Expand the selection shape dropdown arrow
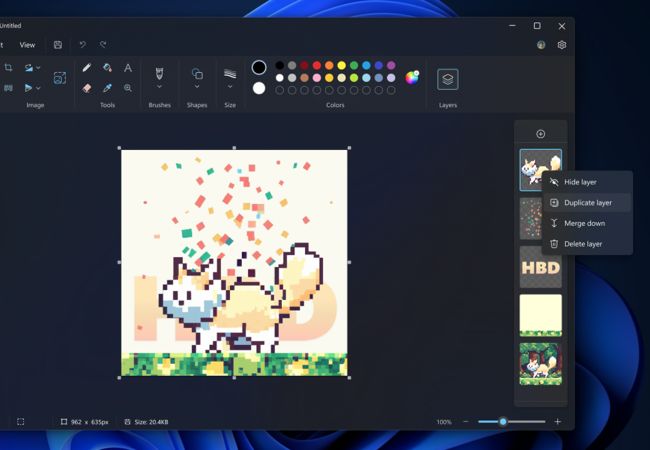 pos(38,68)
